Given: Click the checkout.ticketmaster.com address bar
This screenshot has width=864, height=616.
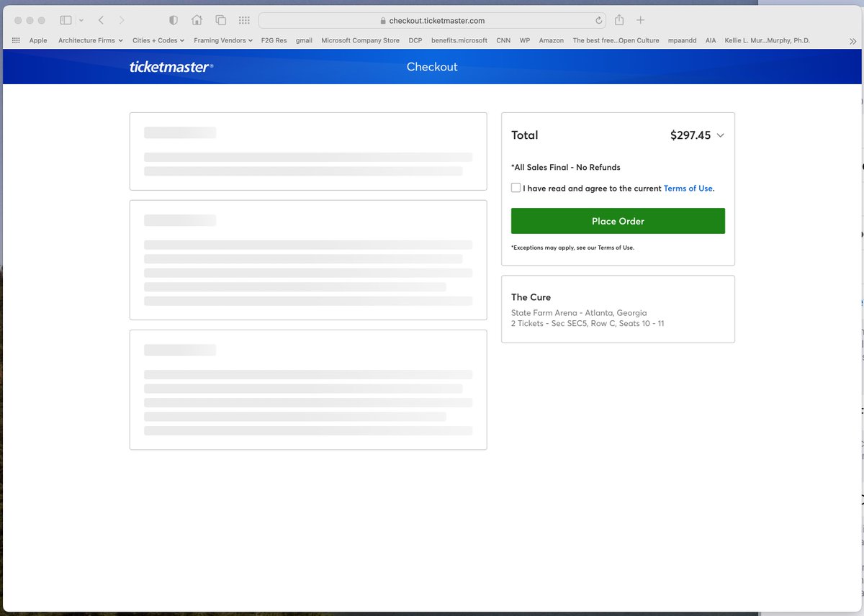Looking at the screenshot, I should (432, 20).
